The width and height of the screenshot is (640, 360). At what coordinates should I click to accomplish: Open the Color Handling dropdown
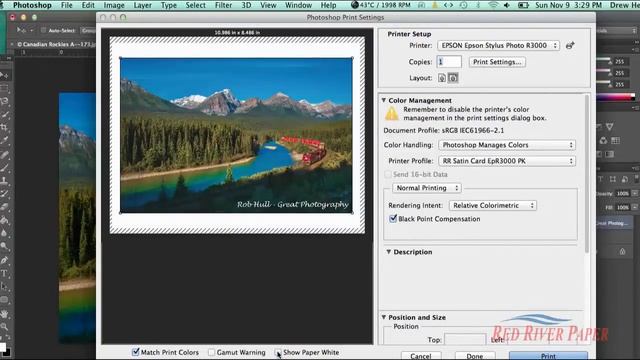(x=507, y=145)
